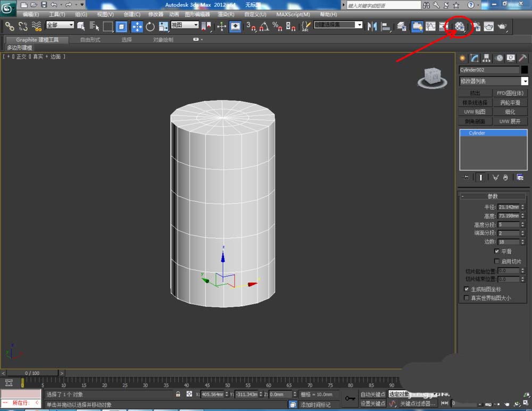The image size is (532, 411).
Task: Toggle the 真实世界贴图大小 checkbox
Action: [x=467, y=298]
